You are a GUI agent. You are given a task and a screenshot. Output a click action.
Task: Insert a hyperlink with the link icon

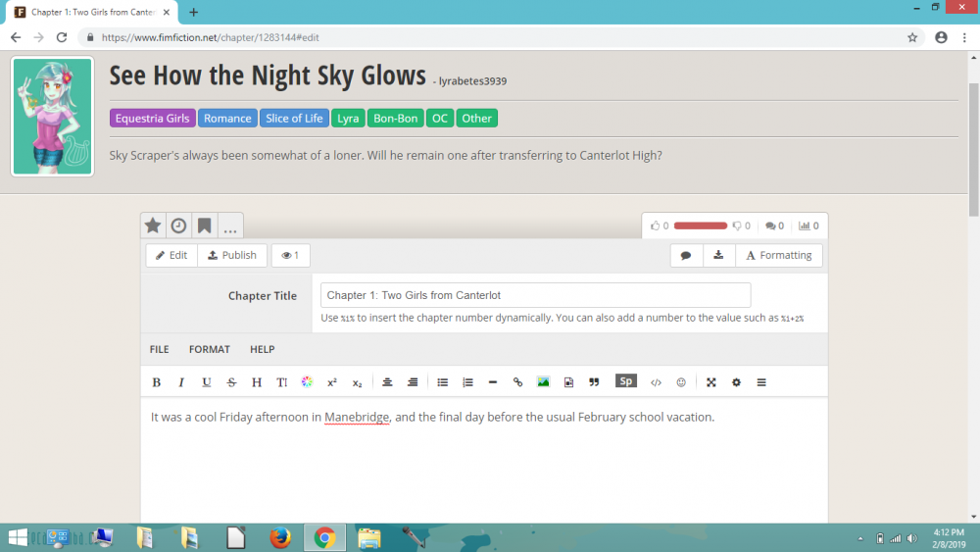click(518, 382)
